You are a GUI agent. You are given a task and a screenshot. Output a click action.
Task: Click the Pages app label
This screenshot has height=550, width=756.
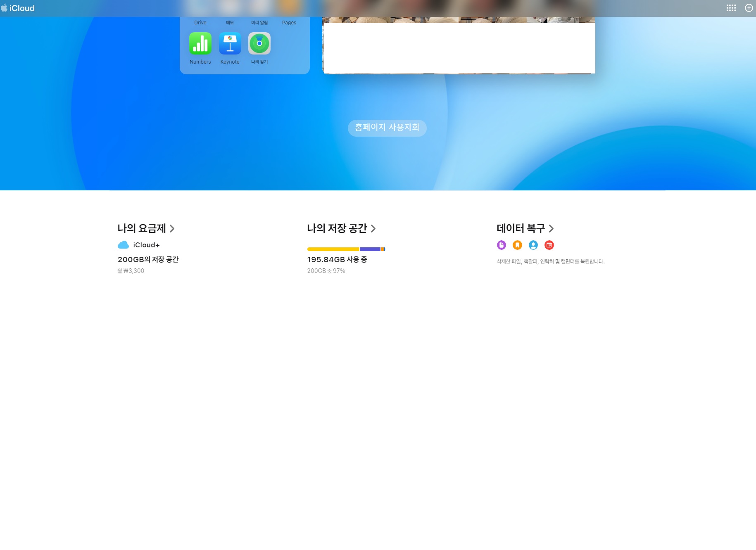pos(289,23)
